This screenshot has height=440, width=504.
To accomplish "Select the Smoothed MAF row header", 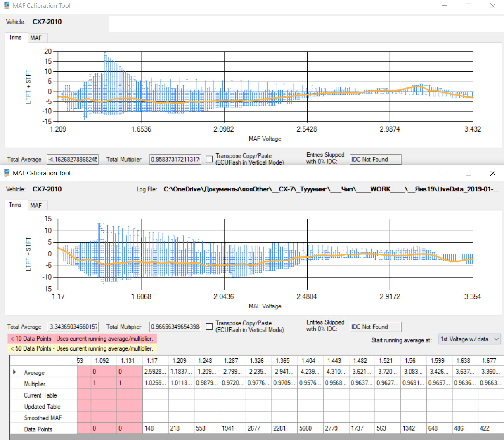I will (43, 418).
